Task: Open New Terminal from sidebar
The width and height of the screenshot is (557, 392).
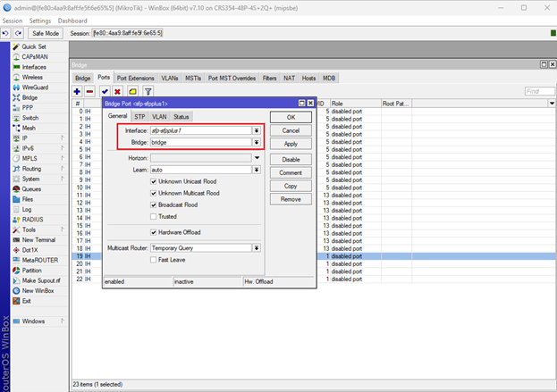Action: pos(38,240)
